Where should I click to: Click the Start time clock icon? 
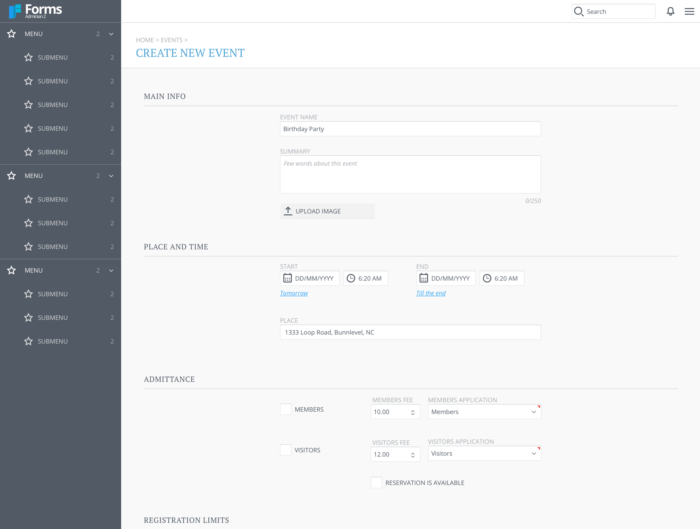pyautogui.click(x=351, y=278)
